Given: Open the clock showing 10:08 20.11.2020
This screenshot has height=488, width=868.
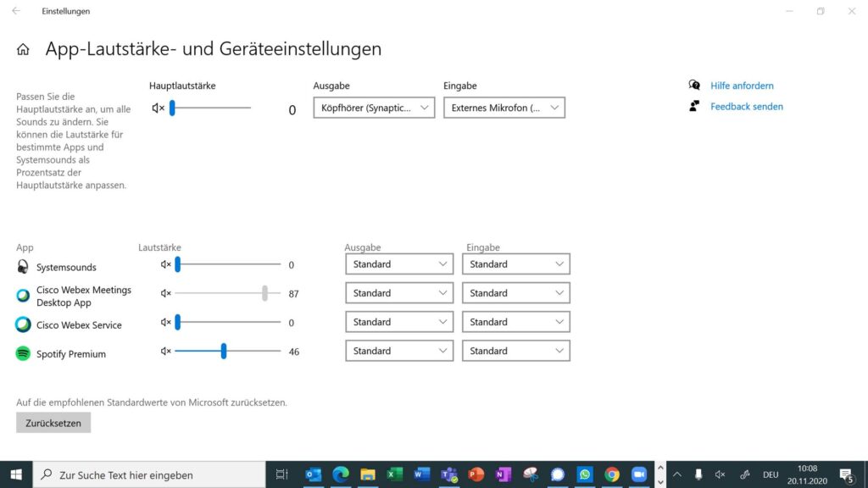Looking at the screenshot, I should pos(807,474).
